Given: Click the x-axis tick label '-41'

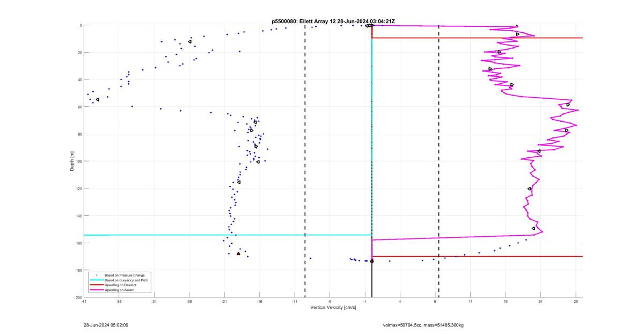Looking at the screenshot, I should coord(84,302).
